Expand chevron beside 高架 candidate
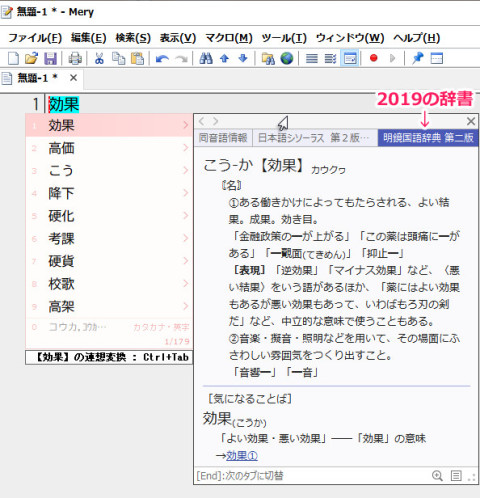480x498 pixels. click(x=186, y=306)
